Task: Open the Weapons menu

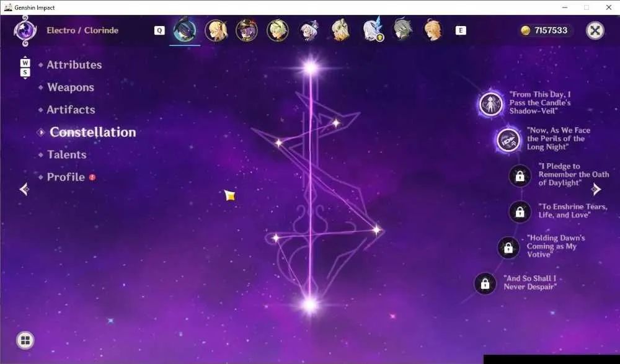Action: click(71, 87)
